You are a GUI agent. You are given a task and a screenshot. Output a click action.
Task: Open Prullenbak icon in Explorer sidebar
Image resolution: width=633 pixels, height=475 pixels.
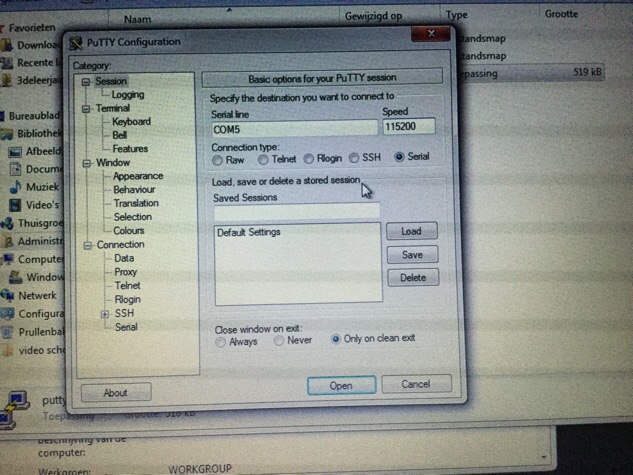pyautogui.click(x=8, y=332)
